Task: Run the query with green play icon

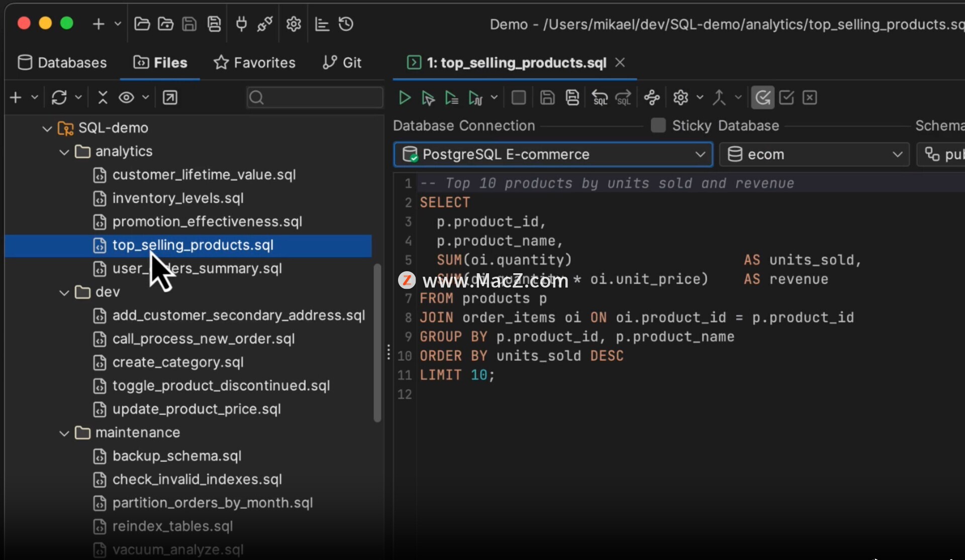Action: tap(404, 97)
